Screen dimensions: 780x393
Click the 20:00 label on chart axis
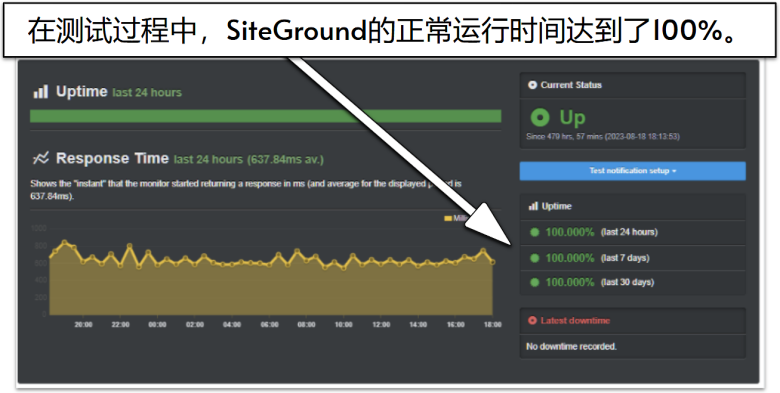(x=84, y=324)
